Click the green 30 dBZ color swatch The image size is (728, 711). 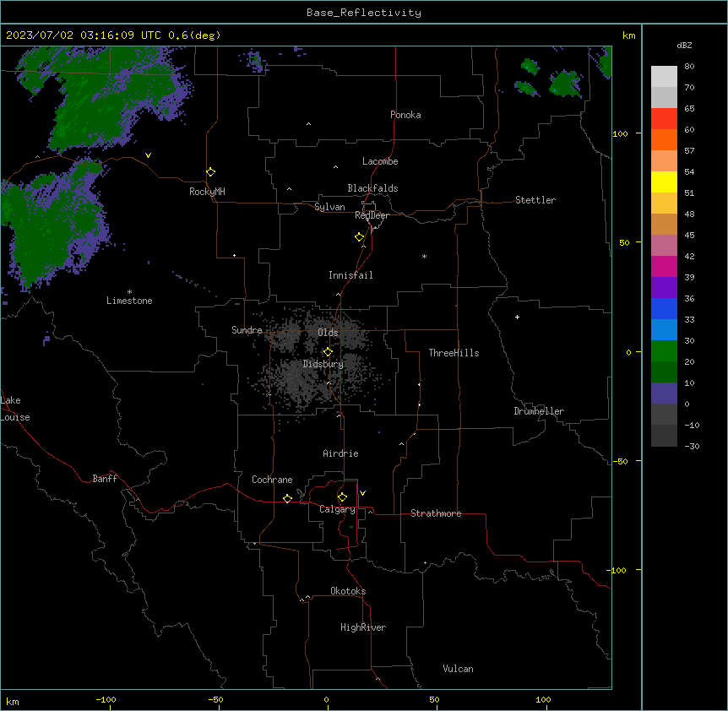click(x=664, y=351)
